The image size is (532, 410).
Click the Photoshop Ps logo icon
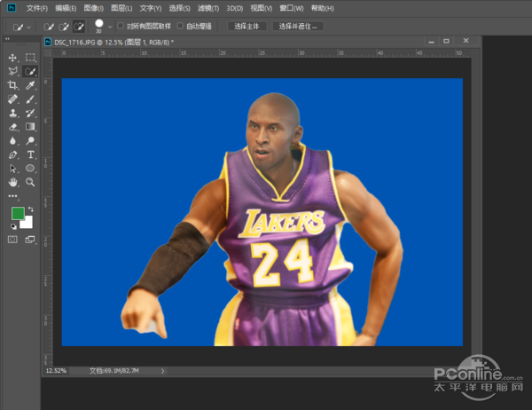(12, 7)
